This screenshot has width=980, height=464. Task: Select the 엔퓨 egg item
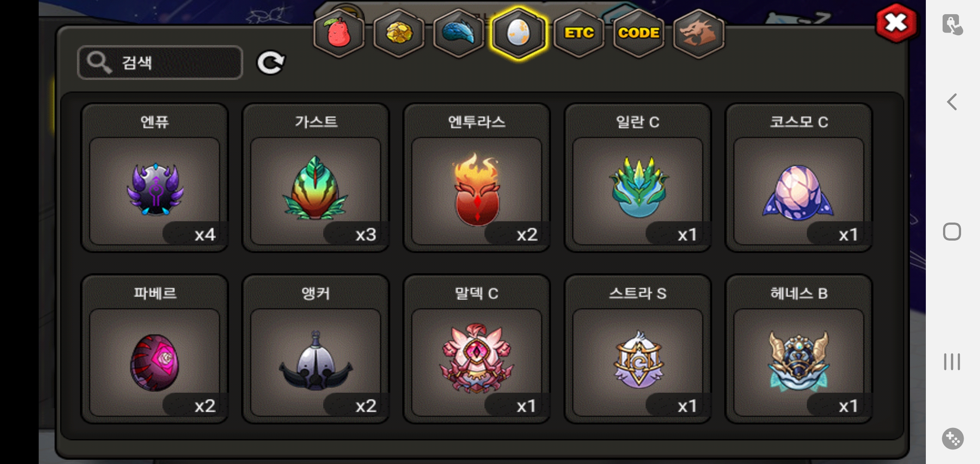coord(155,177)
